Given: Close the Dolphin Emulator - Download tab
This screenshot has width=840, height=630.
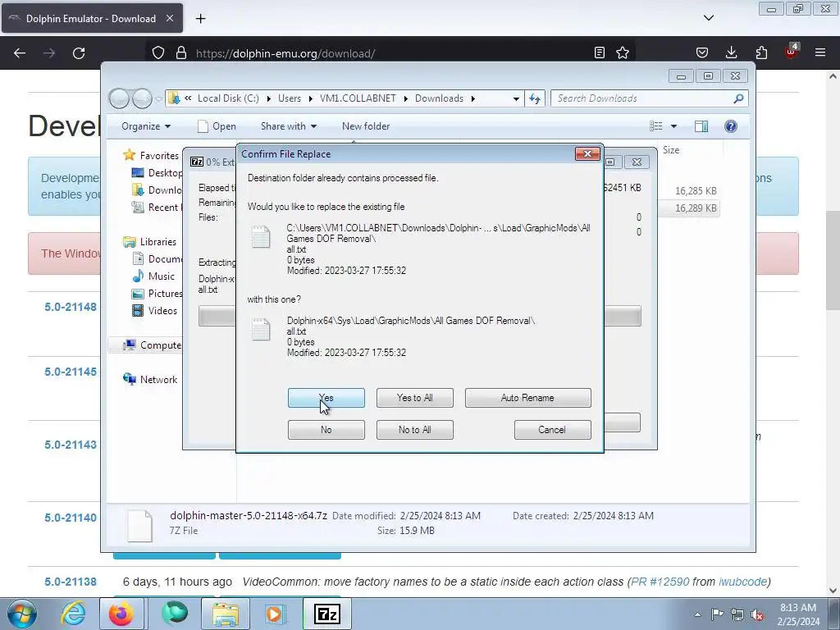Looking at the screenshot, I should tap(169, 19).
